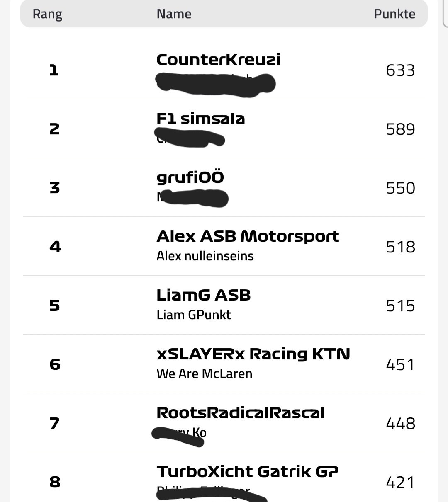Image resolution: width=448 pixels, height=502 pixels.
Task: Click rank 7 number
Action: click(x=55, y=424)
